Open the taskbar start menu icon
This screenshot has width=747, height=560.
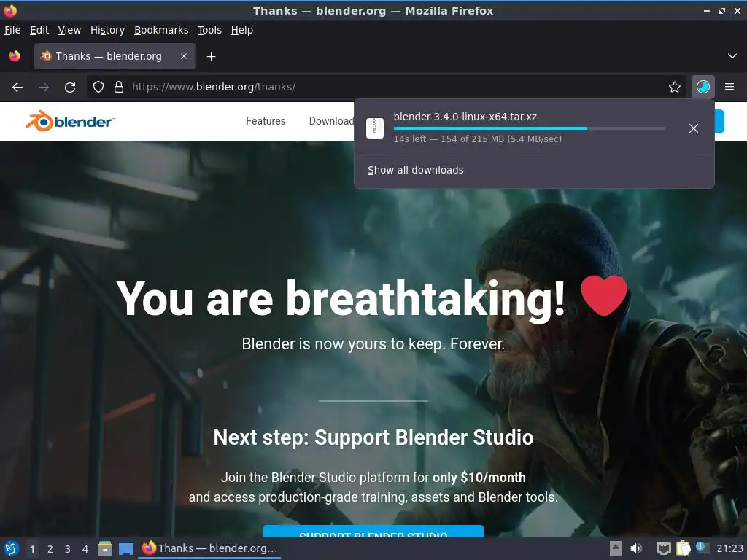pyautogui.click(x=12, y=548)
